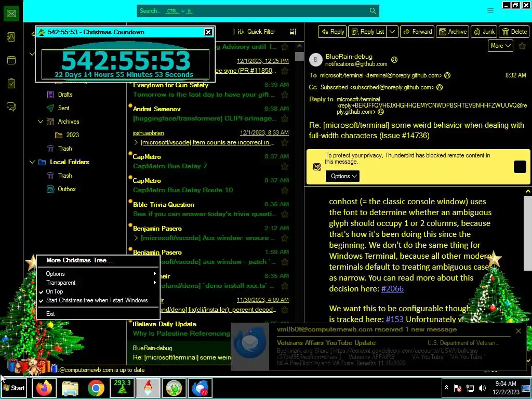Star the Bible Trivia Question message

(x=285, y=214)
